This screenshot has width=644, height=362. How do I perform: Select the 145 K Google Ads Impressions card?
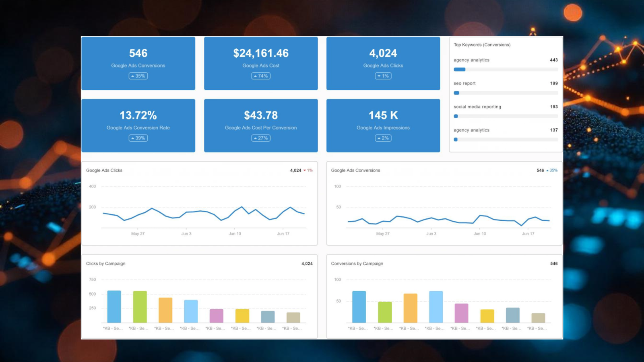383,125
